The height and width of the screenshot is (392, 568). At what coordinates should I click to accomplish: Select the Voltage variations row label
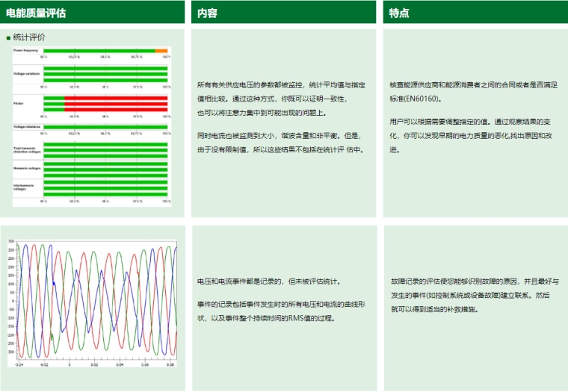coord(25,74)
